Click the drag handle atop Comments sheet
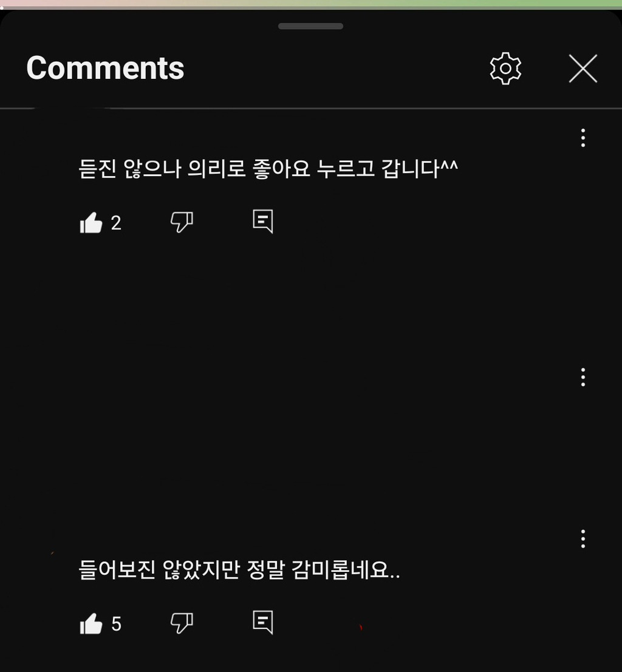Screen dimensions: 622x672 pyautogui.click(x=310, y=26)
